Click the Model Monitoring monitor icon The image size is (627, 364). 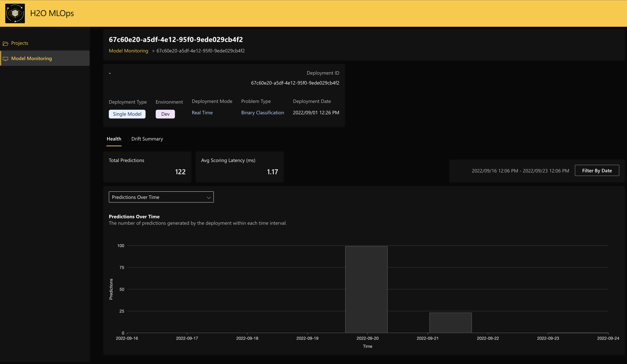click(x=5, y=59)
